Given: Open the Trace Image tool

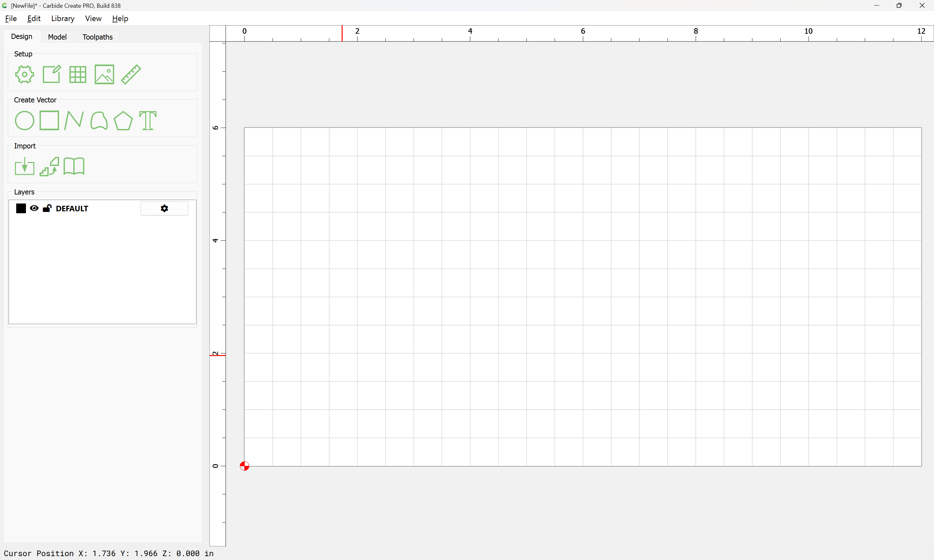Looking at the screenshot, I should pos(49,167).
